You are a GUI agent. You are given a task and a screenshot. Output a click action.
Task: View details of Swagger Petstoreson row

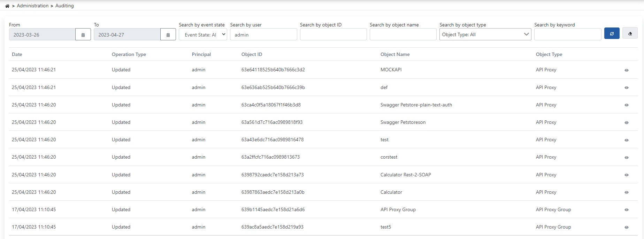click(x=626, y=122)
